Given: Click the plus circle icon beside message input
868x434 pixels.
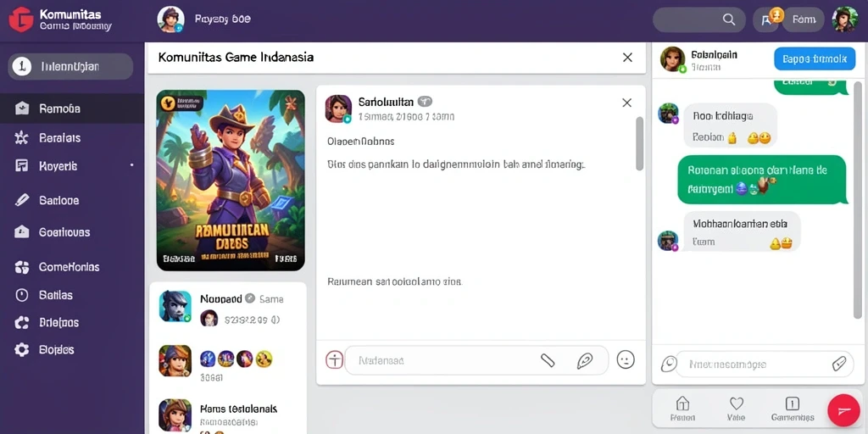Looking at the screenshot, I should [x=334, y=359].
